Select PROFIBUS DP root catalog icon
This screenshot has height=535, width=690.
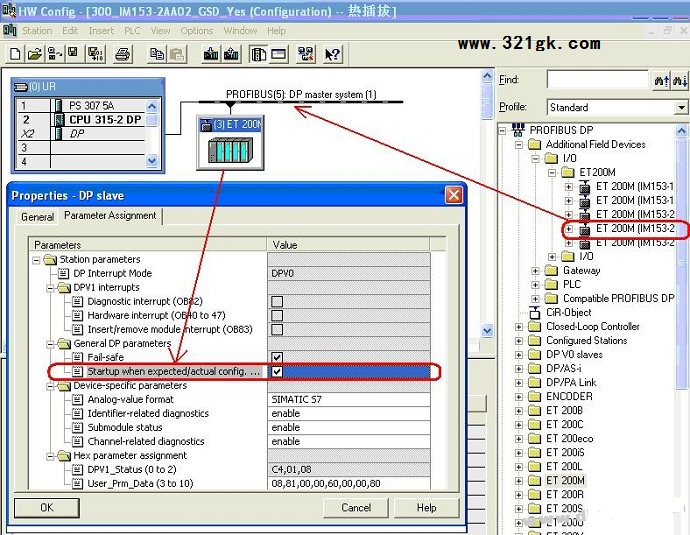click(x=518, y=130)
